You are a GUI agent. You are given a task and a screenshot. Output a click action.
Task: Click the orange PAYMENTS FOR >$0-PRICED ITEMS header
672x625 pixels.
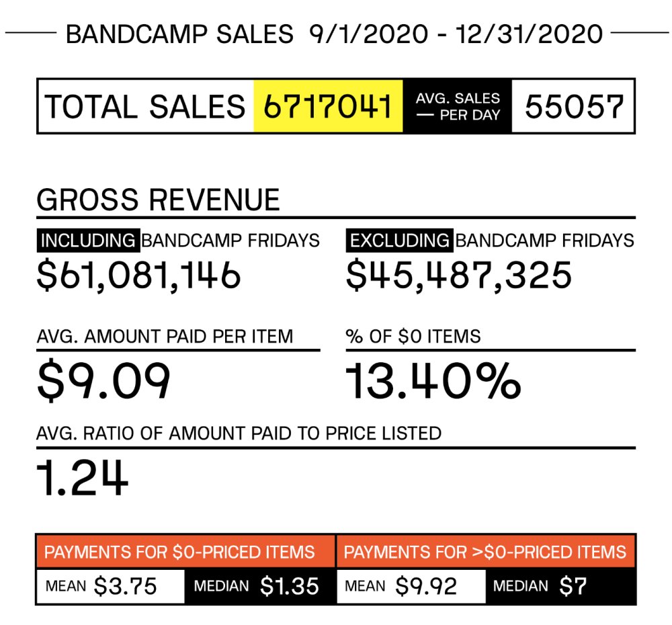point(485,552)
